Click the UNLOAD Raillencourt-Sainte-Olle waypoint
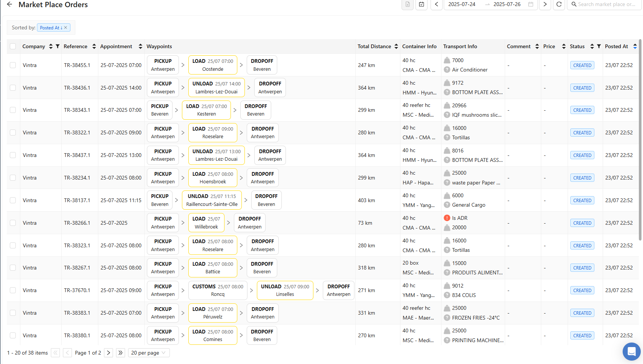The height and width of the screenshot is (364, 643). [212, 200]
